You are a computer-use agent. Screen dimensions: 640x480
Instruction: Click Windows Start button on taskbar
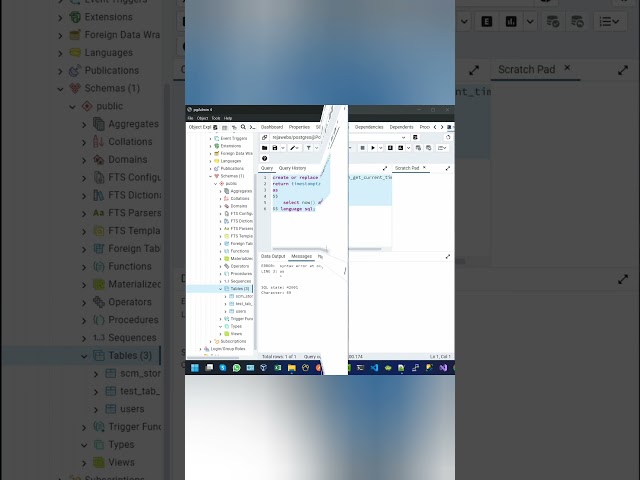point(195,368)
